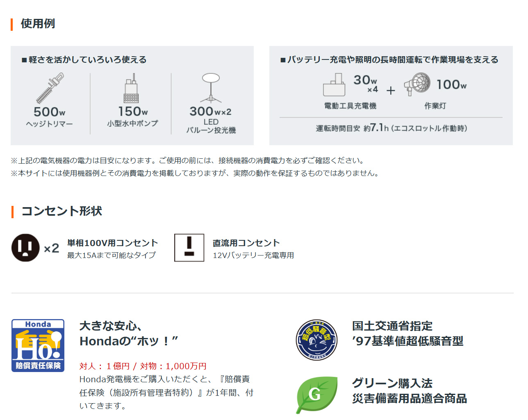The height and width of the screenshot is (420, 528).
Task: Click the DC outlet square icon
Action: 189,248
